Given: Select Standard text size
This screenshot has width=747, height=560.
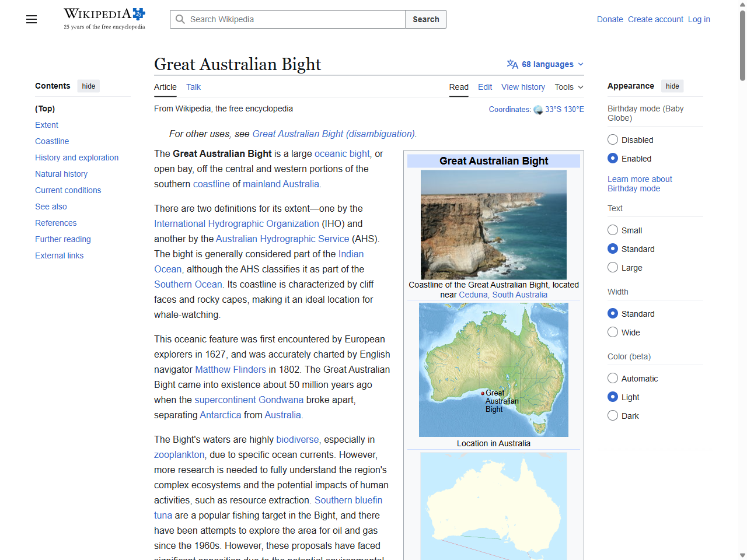Looking at the screenshot, I should (x=613, y=249).
